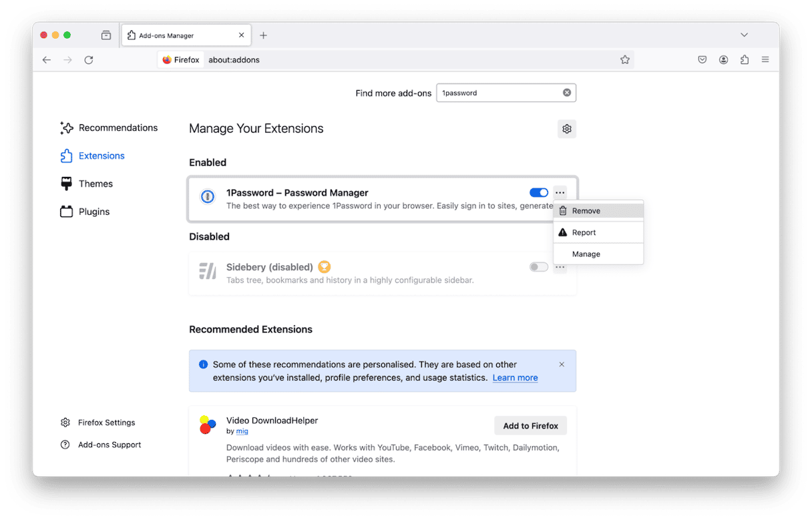Click the extensions gear tools icon
Screen dimensions: 812x520
coord(567,129)
